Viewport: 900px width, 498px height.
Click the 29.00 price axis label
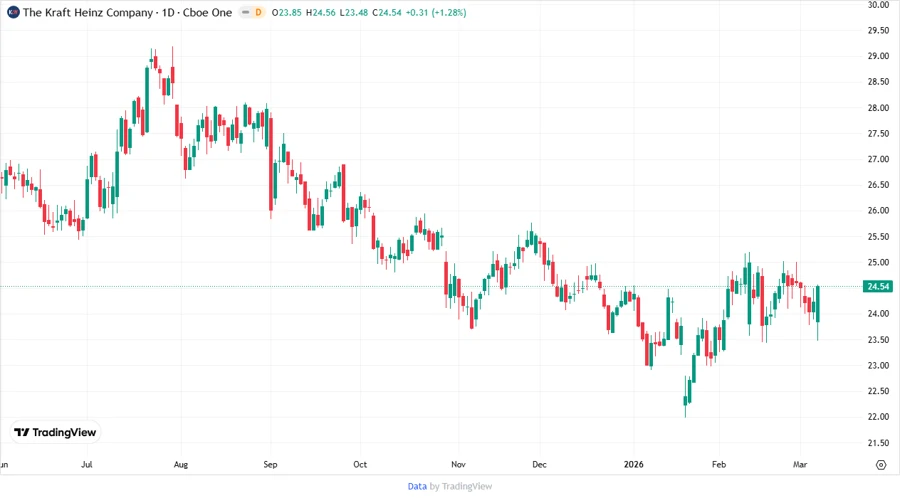click(878, 56)
